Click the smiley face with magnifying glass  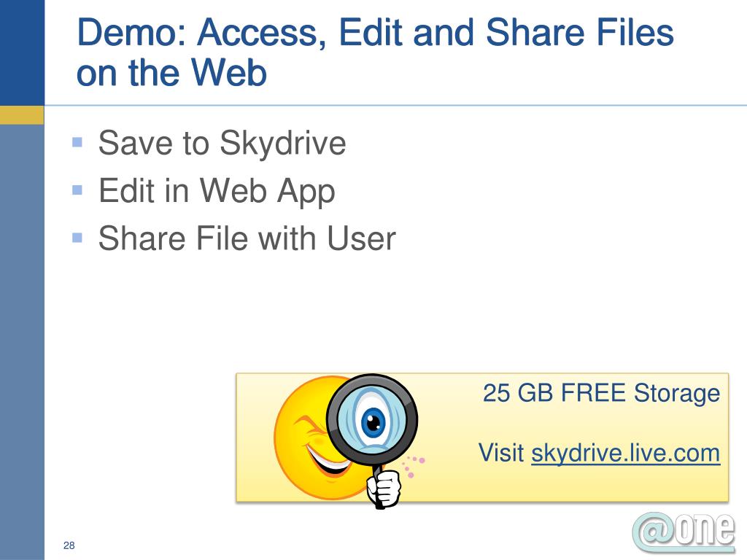point(349,441)
